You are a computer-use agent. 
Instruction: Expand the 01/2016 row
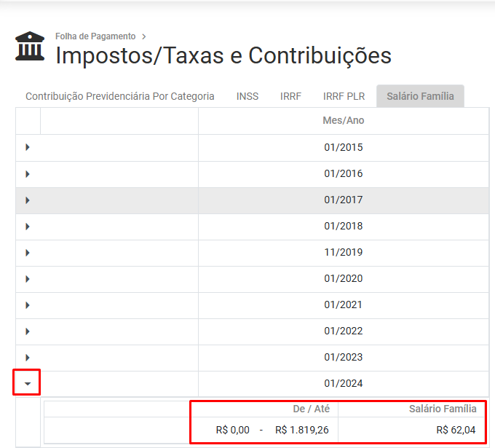point(28,174)
